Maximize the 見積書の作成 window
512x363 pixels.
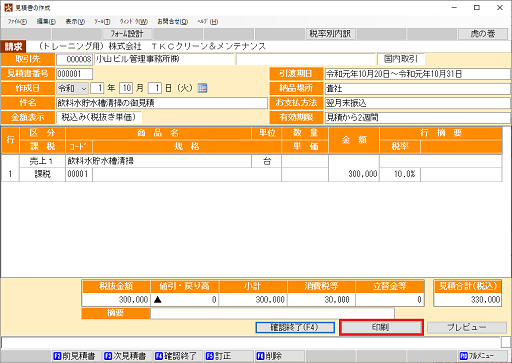pyautogui.click(x=477, y=7)
